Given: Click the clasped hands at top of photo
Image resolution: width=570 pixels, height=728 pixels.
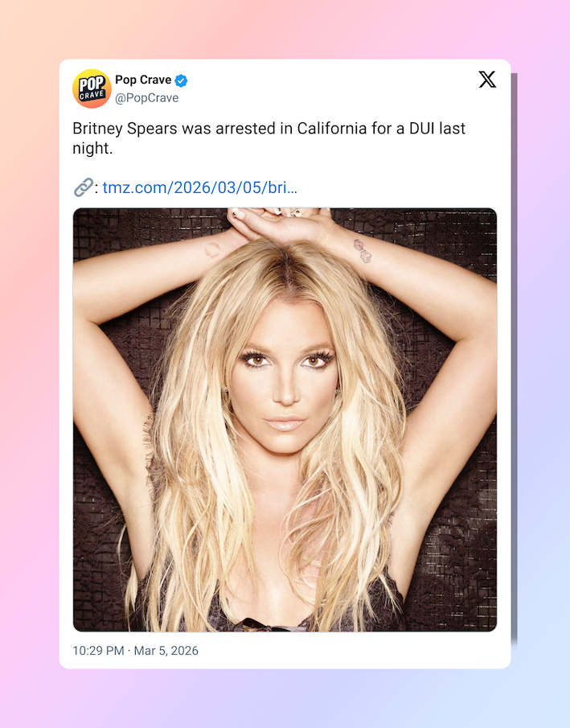Looking at the screenshot, I should pyautogui.click(x=280, y=222).
